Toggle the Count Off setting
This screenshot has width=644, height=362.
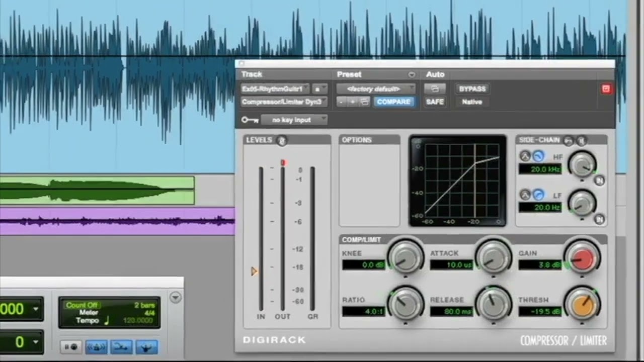point(82,305)
